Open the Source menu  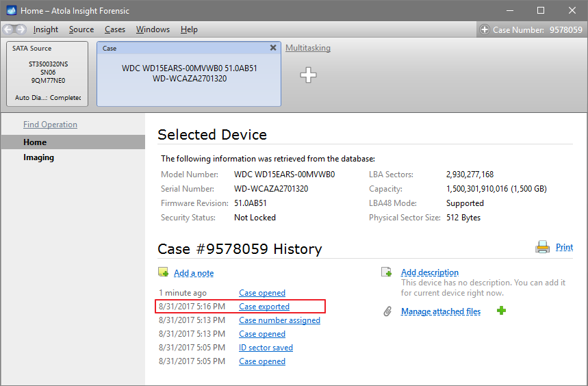coord(81,29)
